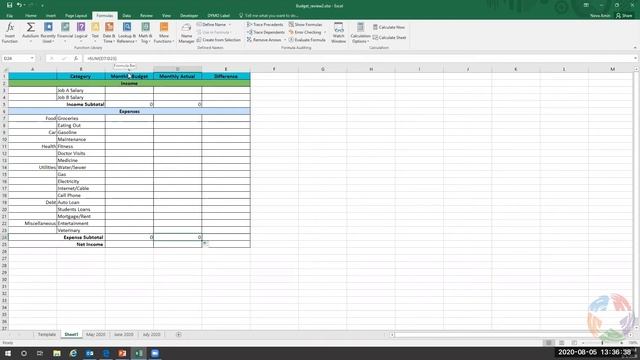Open the File tab
The height and width of the screenshot is (360, 640).
(9, 16)
